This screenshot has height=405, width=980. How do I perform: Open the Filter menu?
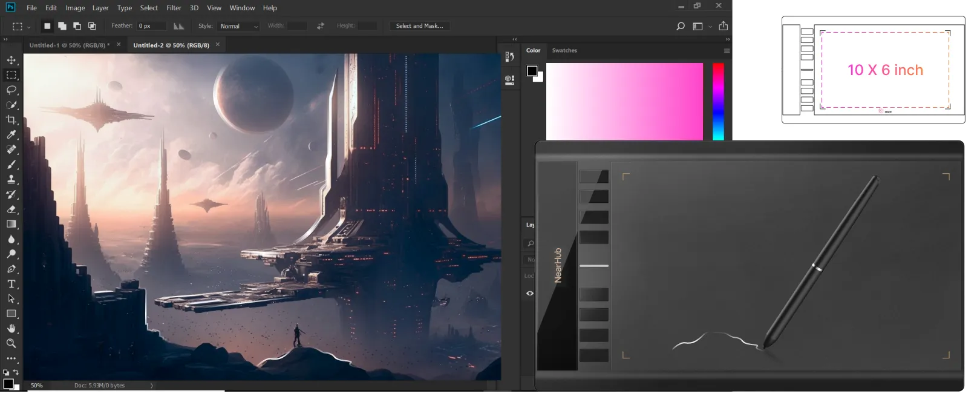174,8
